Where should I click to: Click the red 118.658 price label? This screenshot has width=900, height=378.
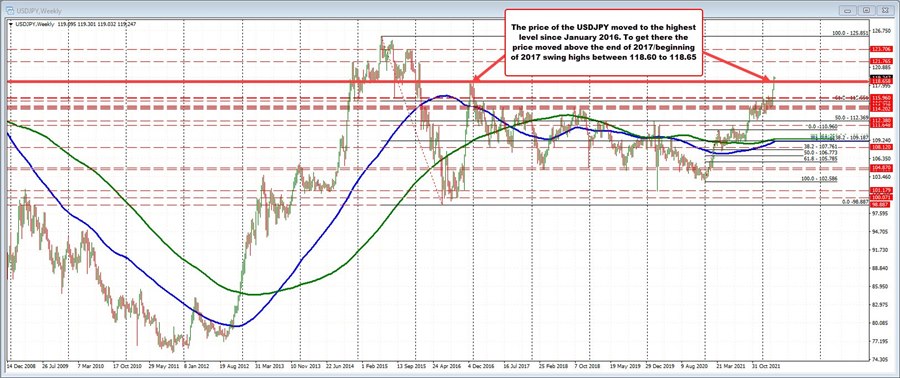881,82
